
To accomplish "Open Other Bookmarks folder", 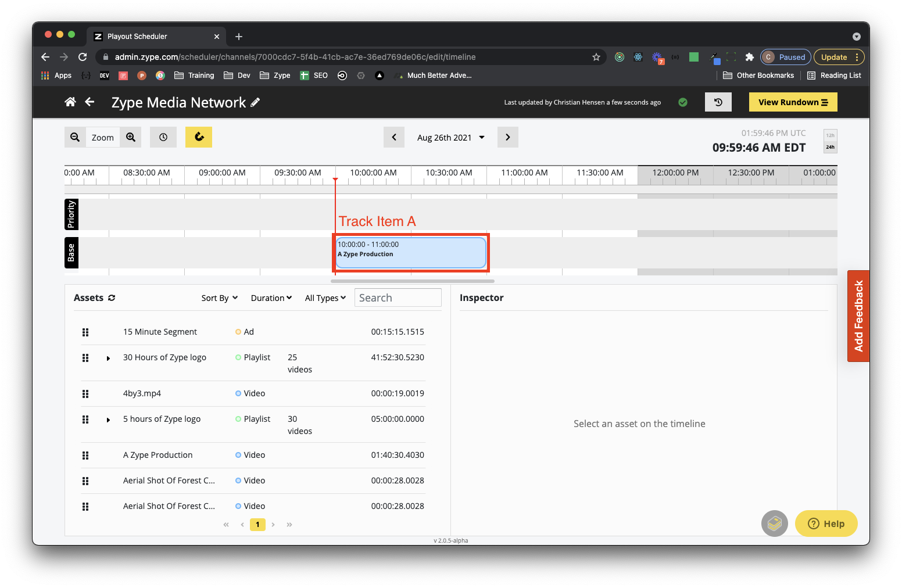I will [758, 76].
